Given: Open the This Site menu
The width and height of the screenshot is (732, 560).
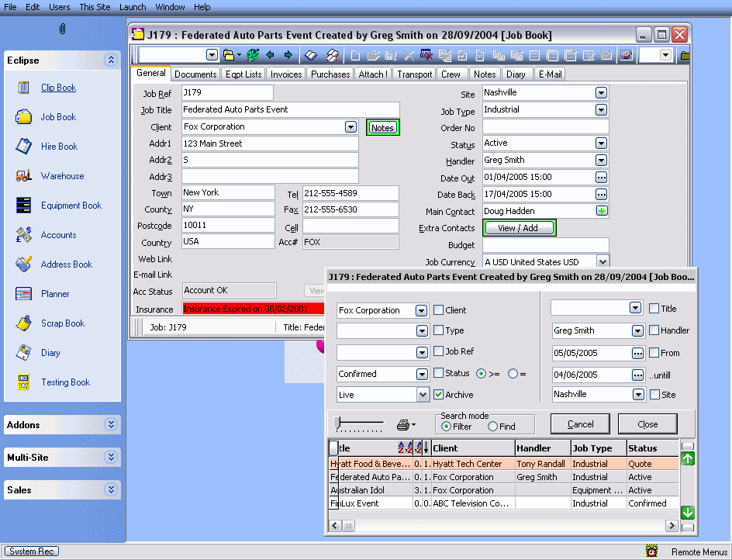Looking at the screenshot, I should coord(95,7).
